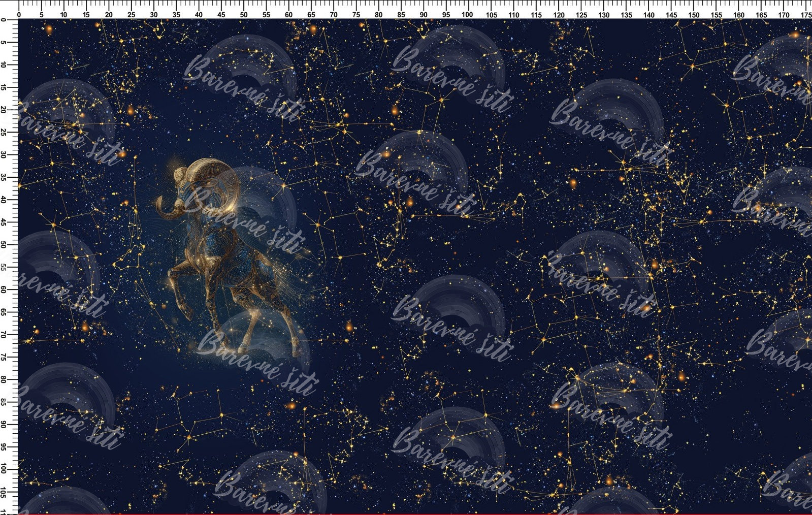Click the 175 mark on the horizontal ruler
This screenshot has width=812, height=515.
pos(806,15)
